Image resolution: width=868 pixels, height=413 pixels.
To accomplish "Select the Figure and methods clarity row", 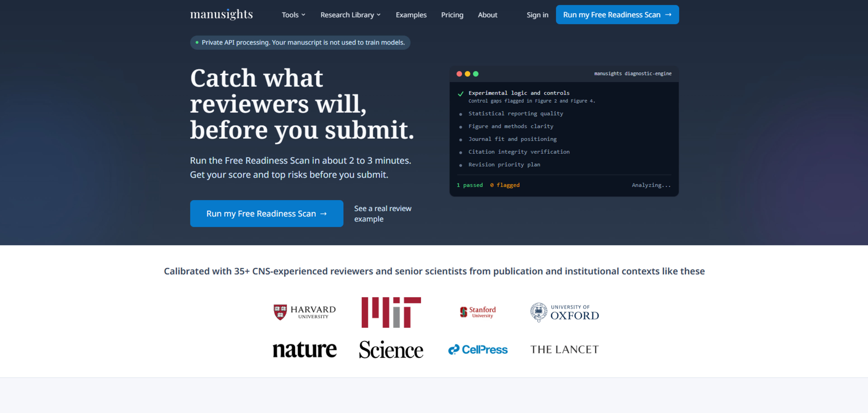I will click(x=564, y=126).
